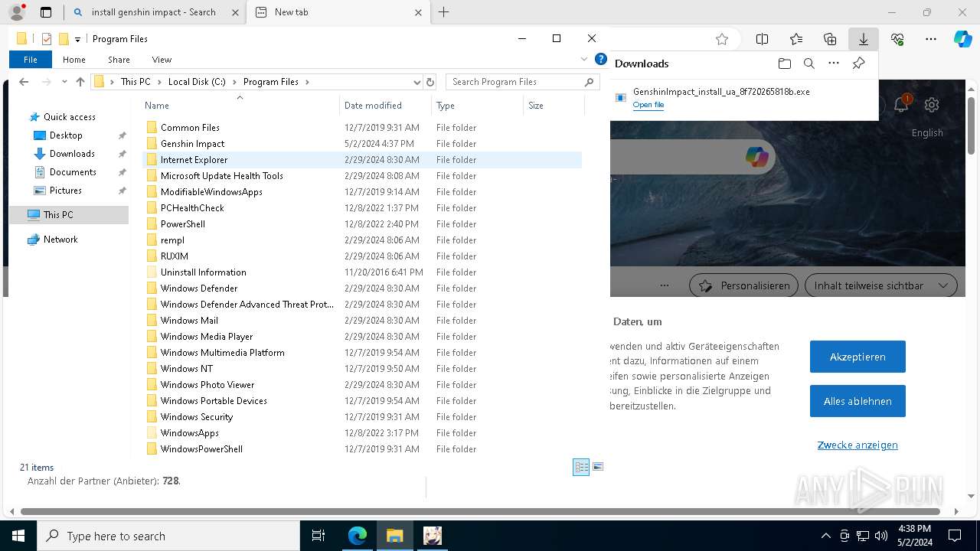
Task: Expand Local Disk (C:) breadcrumb chevron
Action: pyautogui.click(x=233, y=82)
